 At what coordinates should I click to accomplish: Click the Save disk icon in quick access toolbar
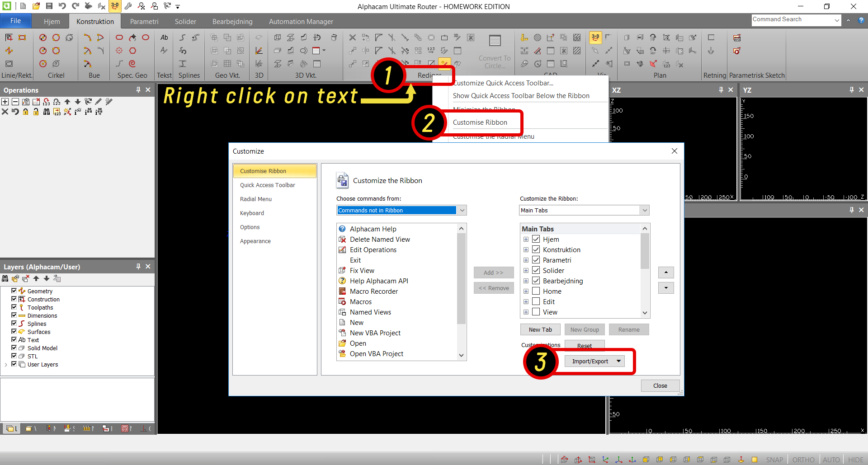click(49, 6)
